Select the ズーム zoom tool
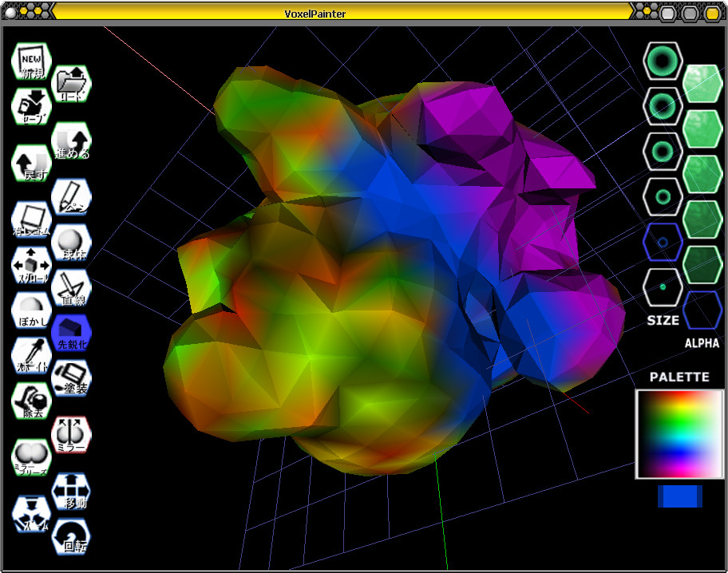This screenshot has height=573, width=728. pyautogui.click(x=31, y=514)
